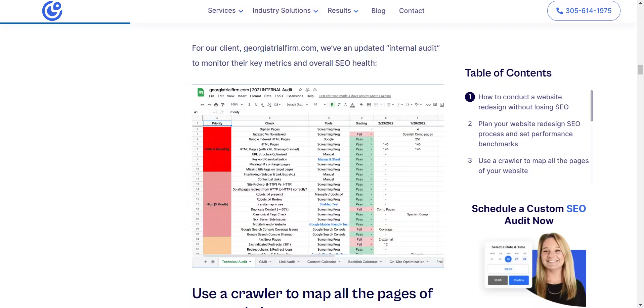This screenshot has height=308, width=644.
Task: Click the 'Last edit was made 4 days ago' link
Action: pos(354,96)
